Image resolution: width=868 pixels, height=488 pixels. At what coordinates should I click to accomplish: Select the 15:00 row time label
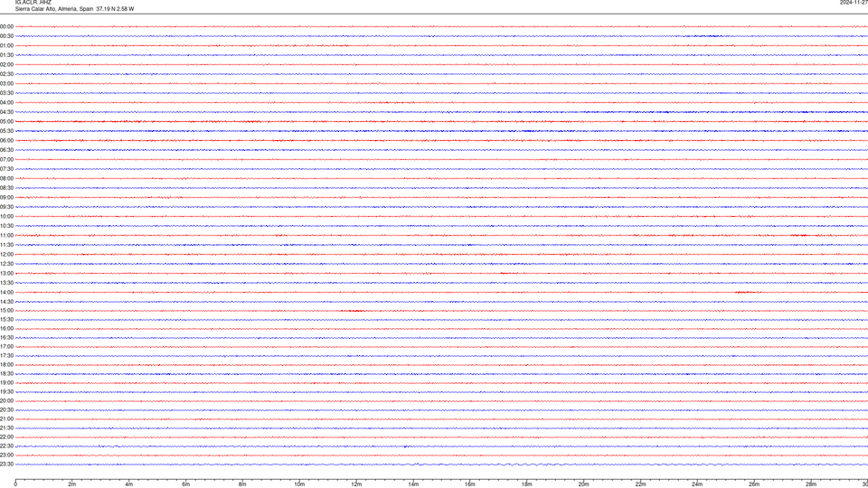[6, 310]
